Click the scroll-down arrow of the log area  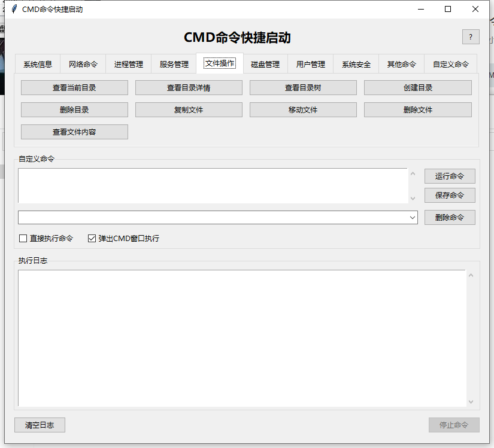(469, 401)
